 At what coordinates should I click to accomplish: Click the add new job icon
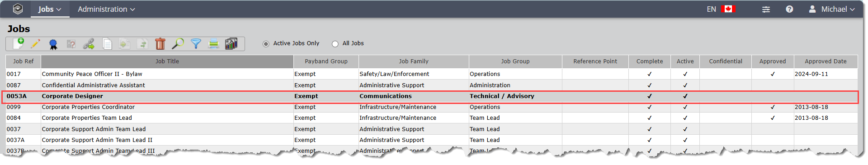click(x=18, y=43)
